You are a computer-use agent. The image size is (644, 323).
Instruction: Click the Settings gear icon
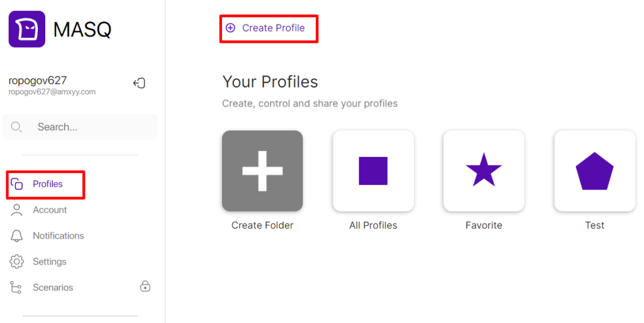coord(17,262)
